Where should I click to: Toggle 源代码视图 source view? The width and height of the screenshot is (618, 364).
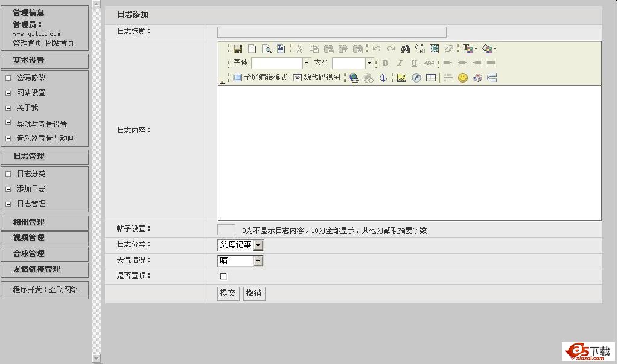pyautogui.click(x=317, y=77)
